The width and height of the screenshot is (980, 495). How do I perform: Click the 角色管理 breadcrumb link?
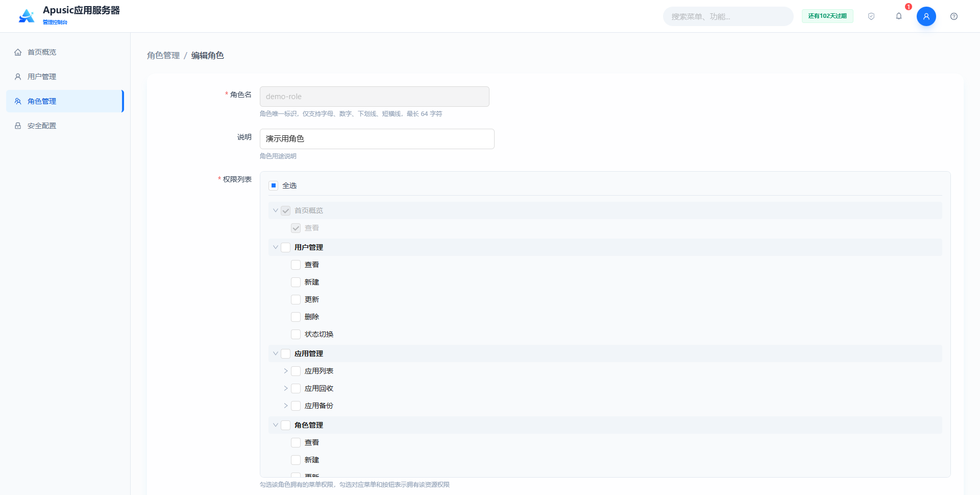click(x=163, y=55)
